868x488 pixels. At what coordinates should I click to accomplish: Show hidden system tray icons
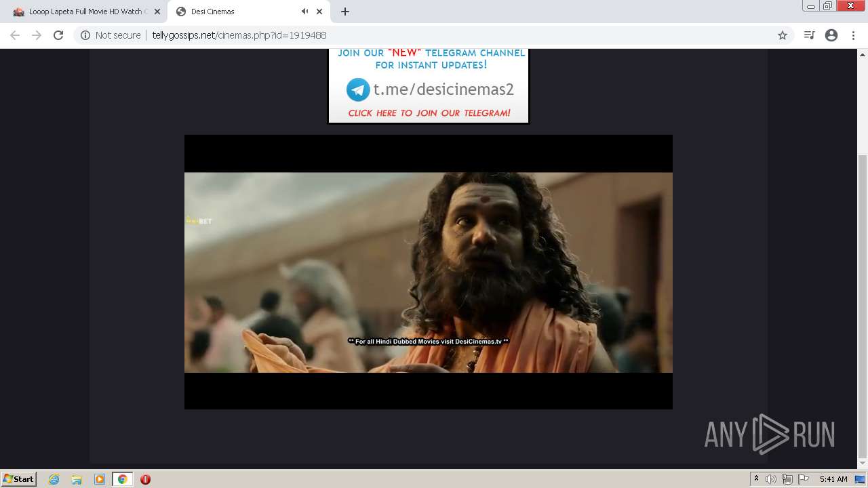(756, 479)
